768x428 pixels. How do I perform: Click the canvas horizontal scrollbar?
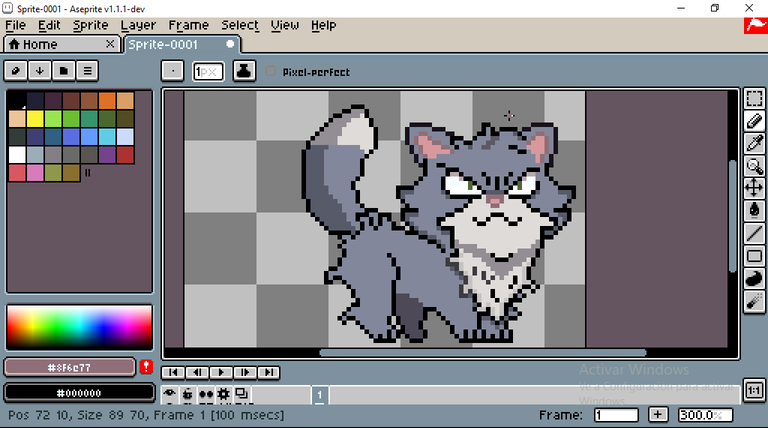(x=482, y=353)
